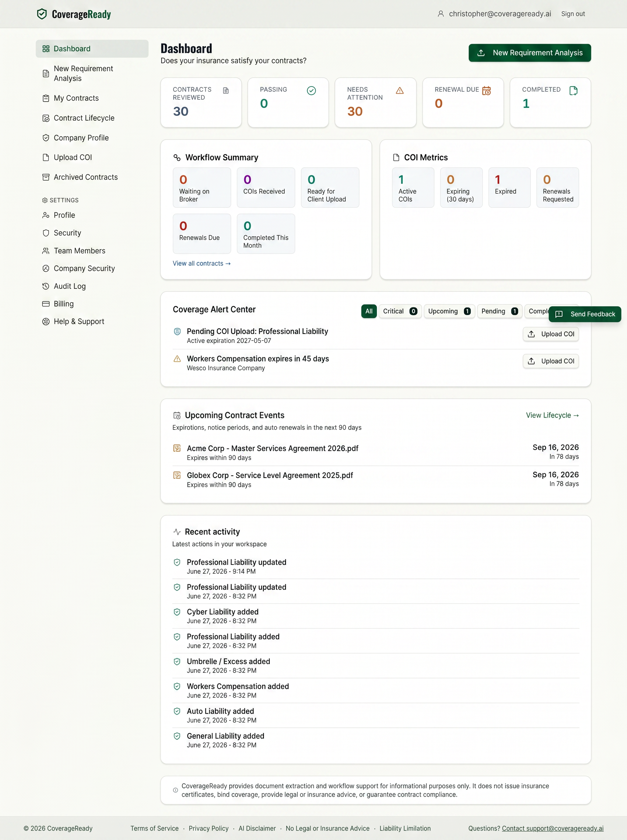The width and height of the screenshot is (627, 840).
Task: Click the Help & Support lifebuoy icon
Action: coord(46,322)
